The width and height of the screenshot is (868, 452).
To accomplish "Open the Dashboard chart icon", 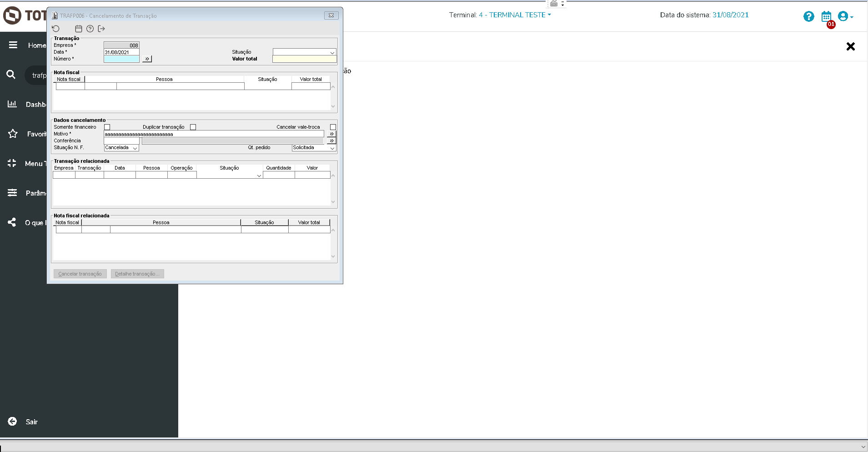I will point(12,104).
